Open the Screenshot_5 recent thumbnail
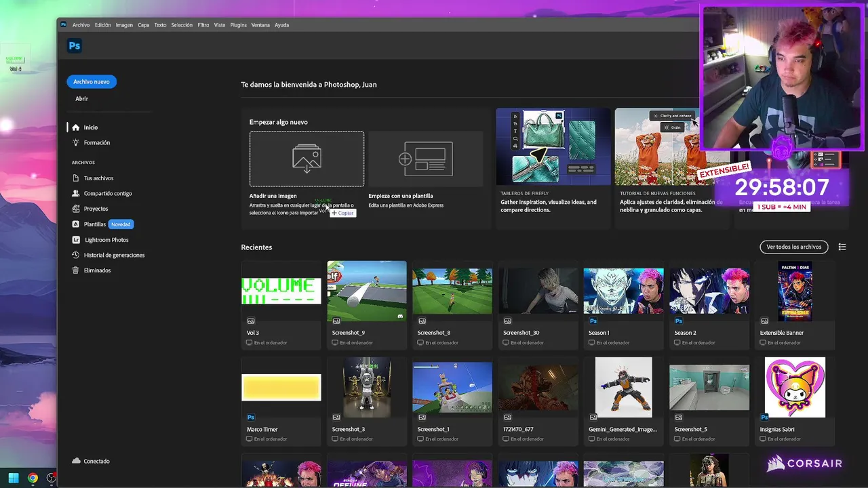 [709, 388]
